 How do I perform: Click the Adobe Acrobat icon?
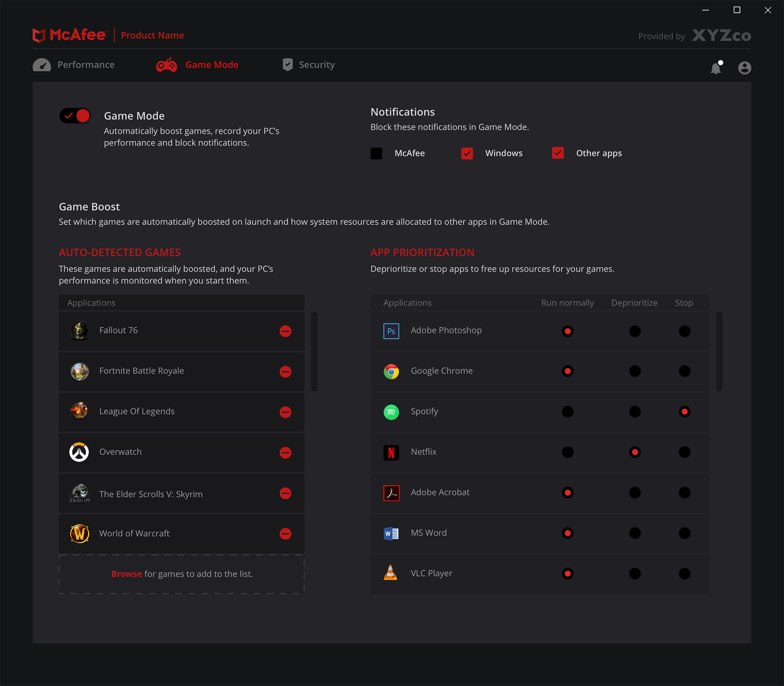click(x=391, y=493)
